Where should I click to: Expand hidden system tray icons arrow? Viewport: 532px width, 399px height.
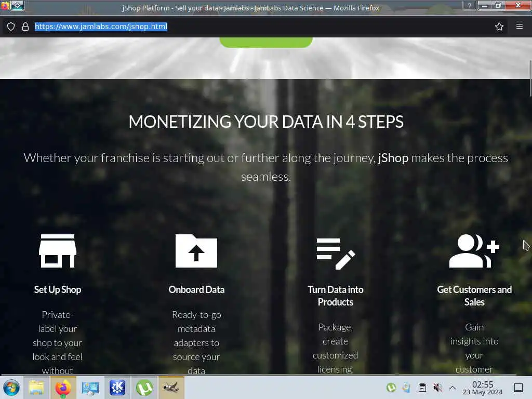point(453,388)
